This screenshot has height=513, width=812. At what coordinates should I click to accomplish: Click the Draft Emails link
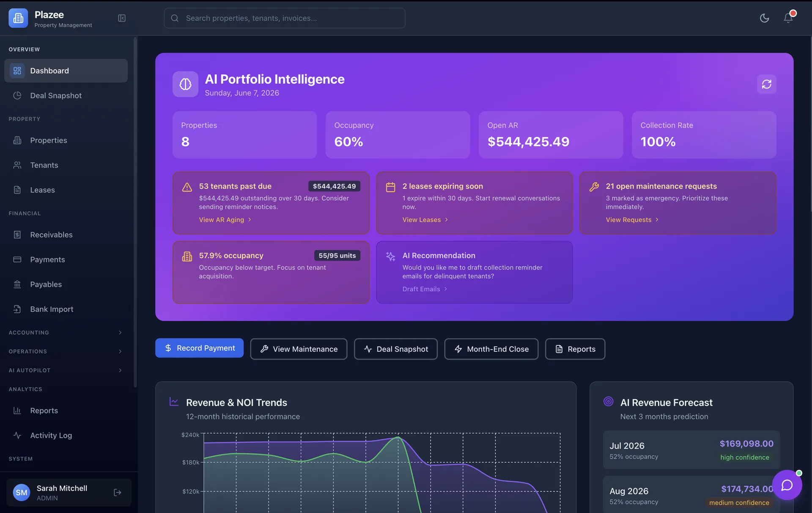click(x=425, y=289)
